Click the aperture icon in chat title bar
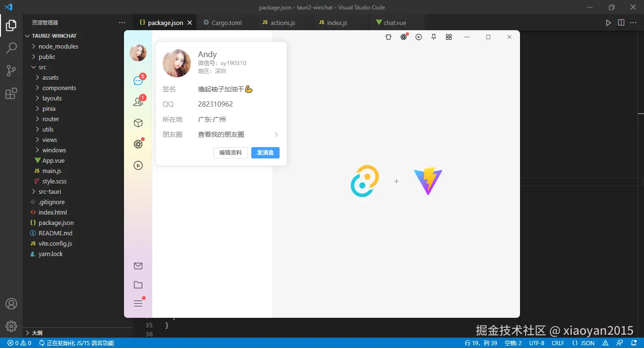 click(x=404, y=37)
